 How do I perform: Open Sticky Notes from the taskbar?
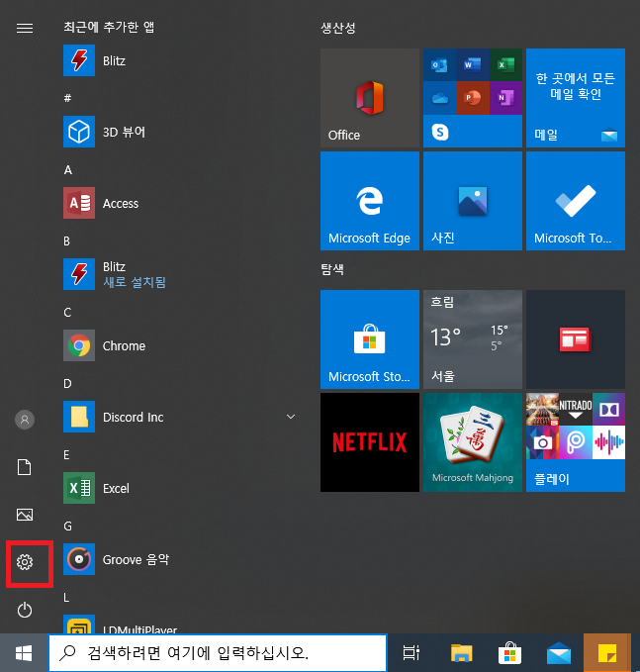pos(607,653)
